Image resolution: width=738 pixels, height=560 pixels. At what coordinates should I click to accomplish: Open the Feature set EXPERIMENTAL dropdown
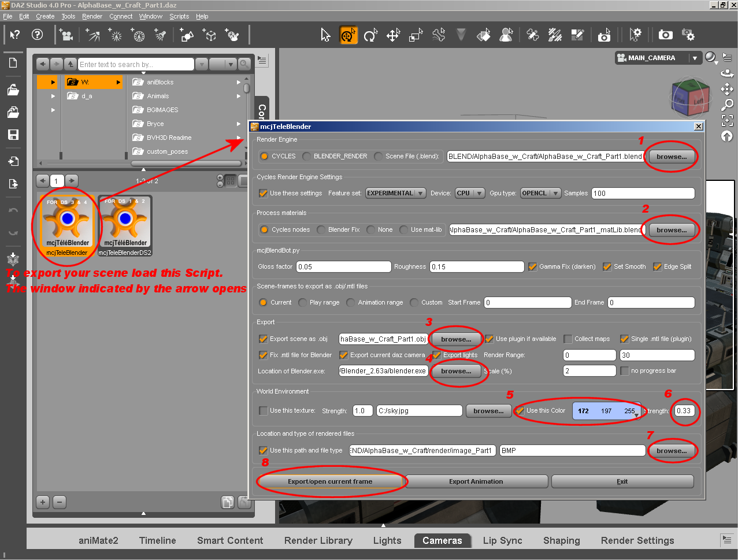(395, 194)
